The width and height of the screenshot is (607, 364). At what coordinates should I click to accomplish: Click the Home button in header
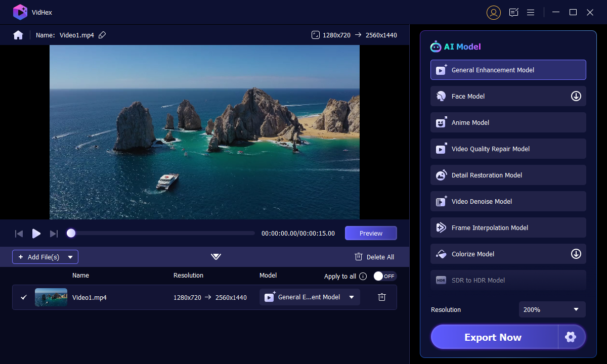click(x=18, y=35)
